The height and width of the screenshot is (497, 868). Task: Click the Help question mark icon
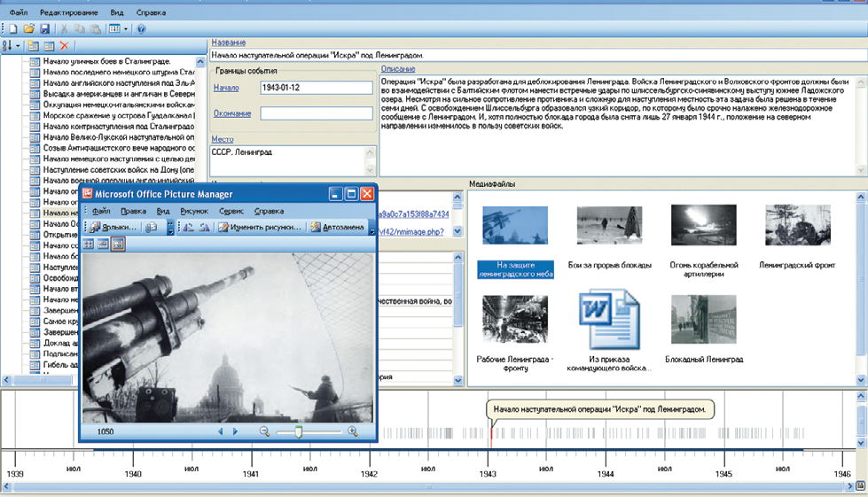point(141,29)
